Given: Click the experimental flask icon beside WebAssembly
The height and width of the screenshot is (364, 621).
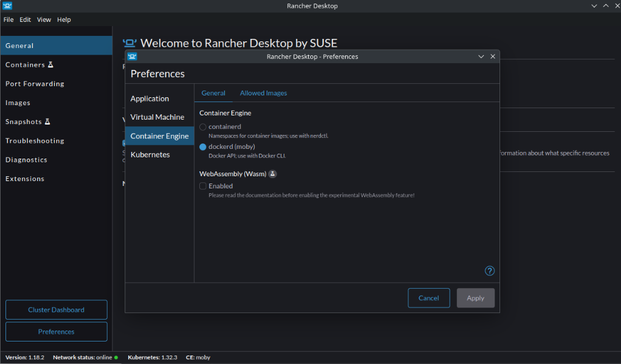Looking at the screenshot, I should click(273, 174).
